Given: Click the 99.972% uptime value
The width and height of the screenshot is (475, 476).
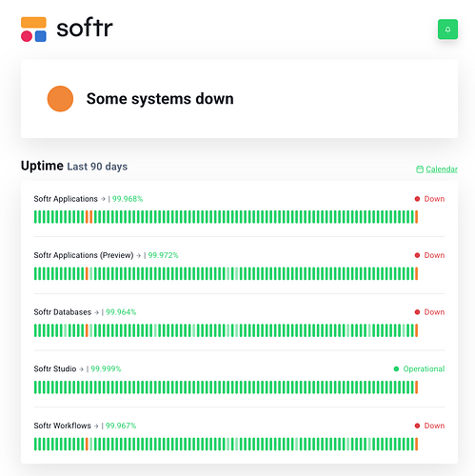Looking at the screenshot, I should (163, 255).
